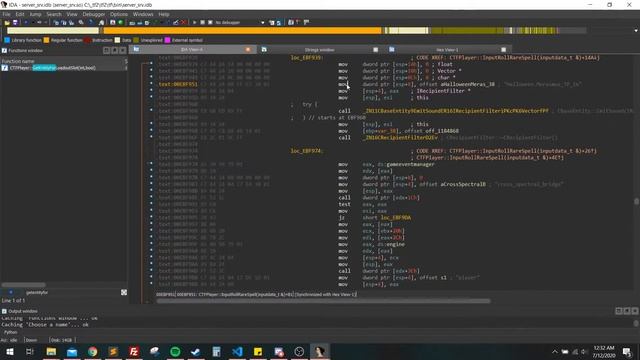Open Spotify from the taskbar
This screenshot has width=640, height=360.
point(175,351)
